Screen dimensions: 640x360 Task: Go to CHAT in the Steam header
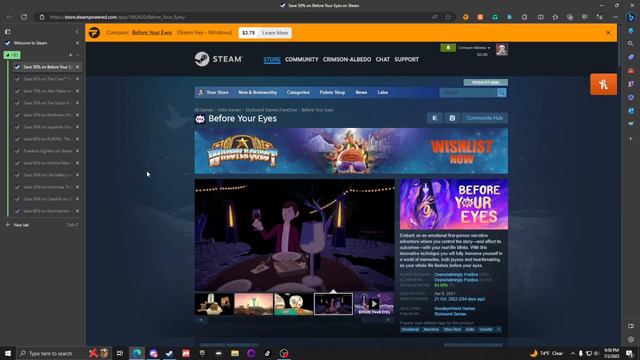382,60
